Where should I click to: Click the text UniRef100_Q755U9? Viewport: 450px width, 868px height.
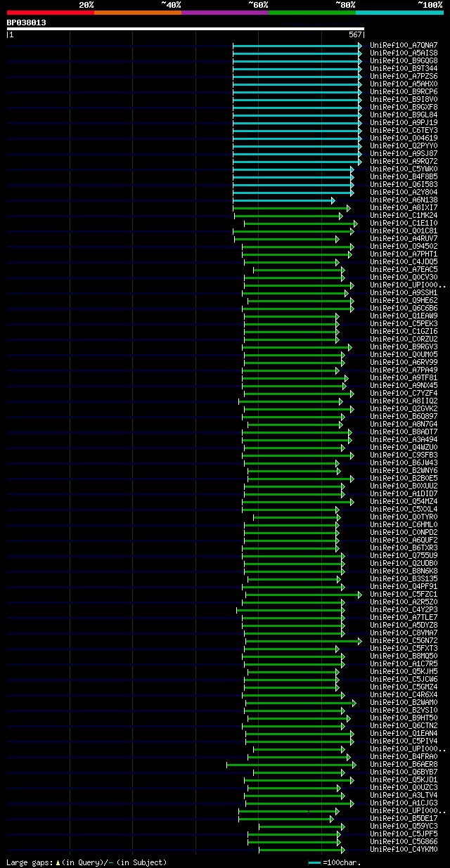click(404, 555)
